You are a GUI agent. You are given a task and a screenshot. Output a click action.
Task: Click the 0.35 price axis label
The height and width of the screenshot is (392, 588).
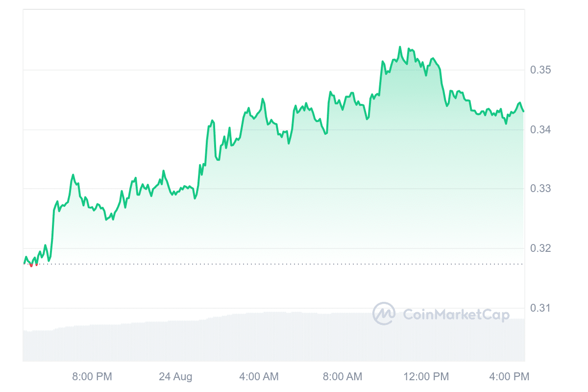tap(540, 70)
